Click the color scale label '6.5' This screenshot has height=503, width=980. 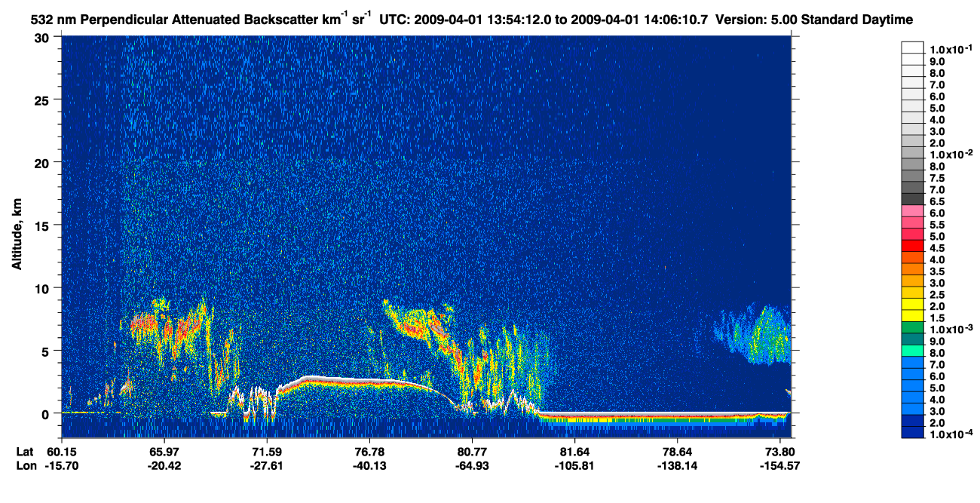coord(938,201)
